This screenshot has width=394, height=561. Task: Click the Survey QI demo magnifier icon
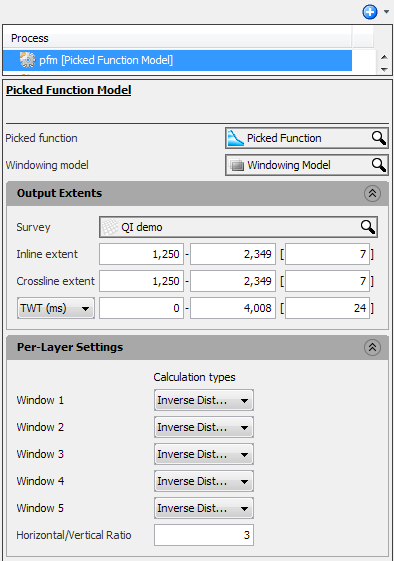[x=368, y=227]
